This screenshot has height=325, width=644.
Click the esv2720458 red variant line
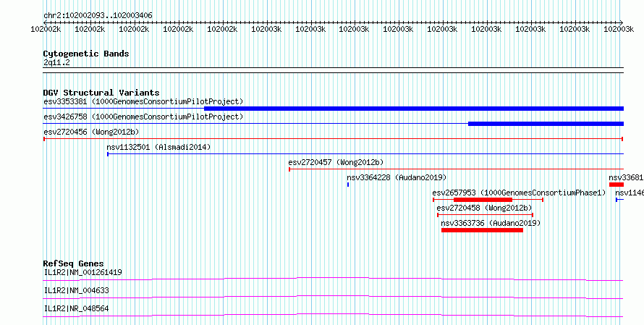click(485, 215)
